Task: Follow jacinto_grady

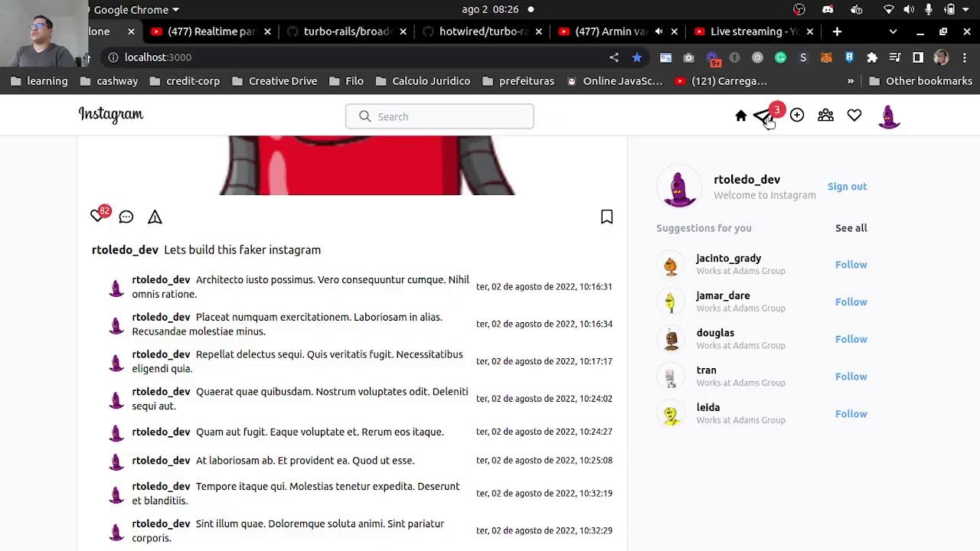Action: (x=851, y=265)
